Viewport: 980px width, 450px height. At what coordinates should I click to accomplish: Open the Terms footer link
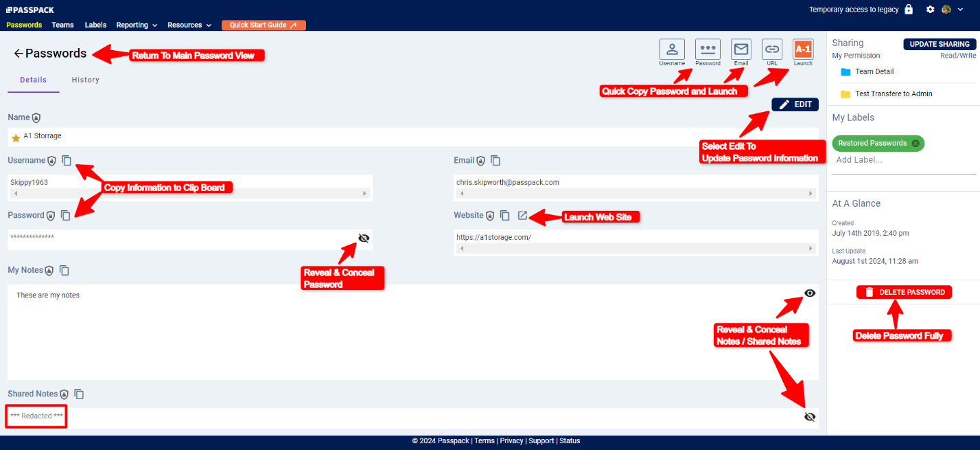(484, 441)
